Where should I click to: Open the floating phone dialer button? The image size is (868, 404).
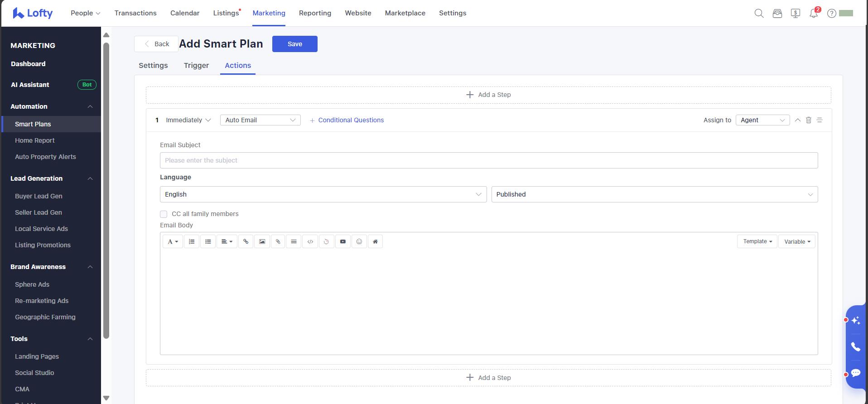(856, 347)
